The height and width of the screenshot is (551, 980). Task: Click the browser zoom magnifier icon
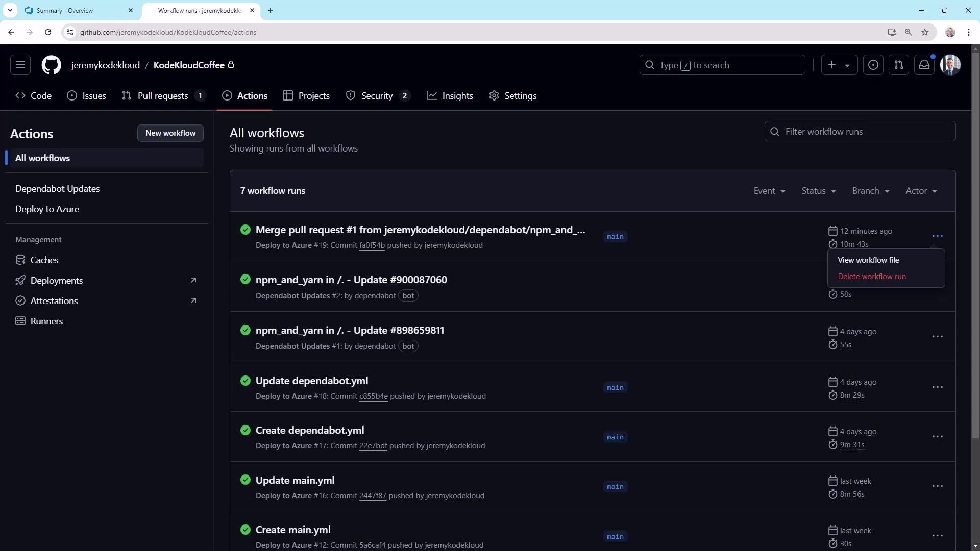coord(909,32)
